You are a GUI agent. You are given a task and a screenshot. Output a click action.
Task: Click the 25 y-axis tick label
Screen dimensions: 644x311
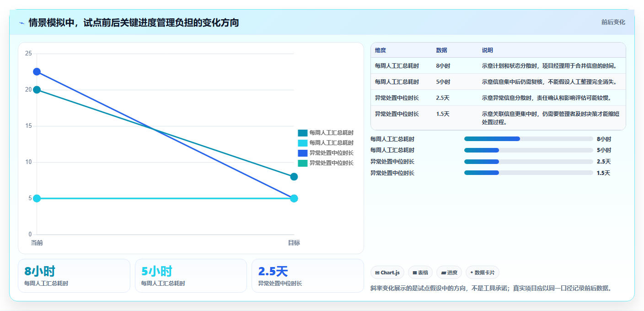(28, 54)
